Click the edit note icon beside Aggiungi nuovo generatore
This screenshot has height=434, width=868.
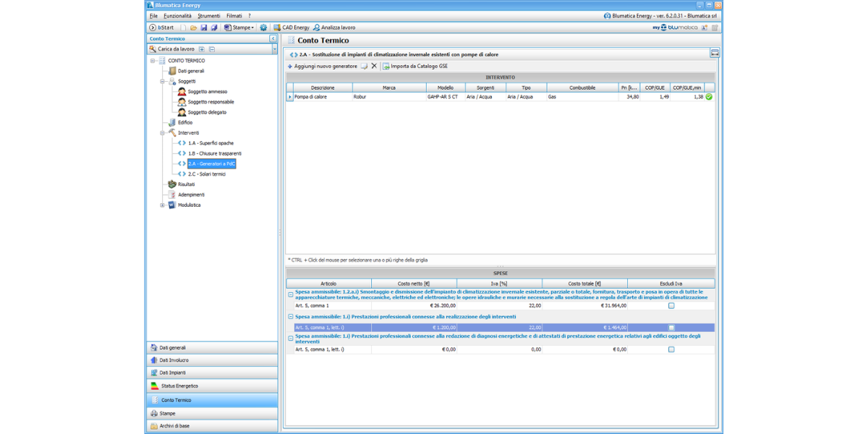[x=365, y=66]
